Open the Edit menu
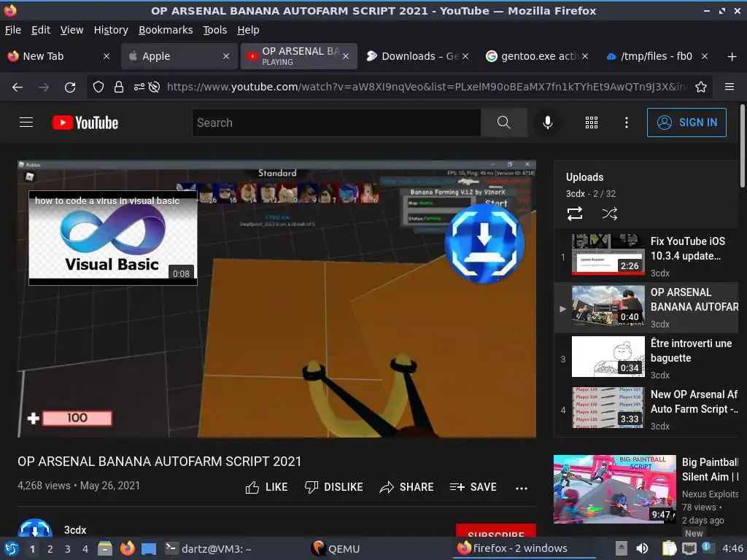 click(x=41, y=30)
